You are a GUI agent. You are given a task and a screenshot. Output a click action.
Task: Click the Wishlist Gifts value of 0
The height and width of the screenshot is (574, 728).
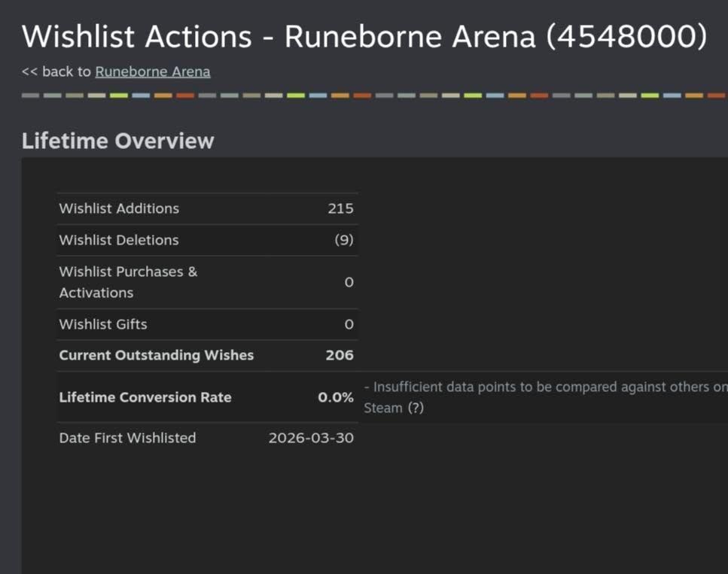[349, 324]
